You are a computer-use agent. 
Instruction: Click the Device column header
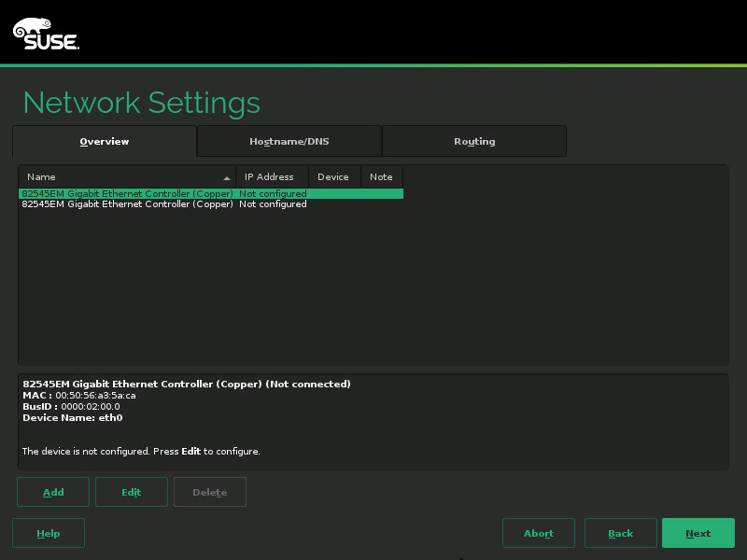point(333,177)
